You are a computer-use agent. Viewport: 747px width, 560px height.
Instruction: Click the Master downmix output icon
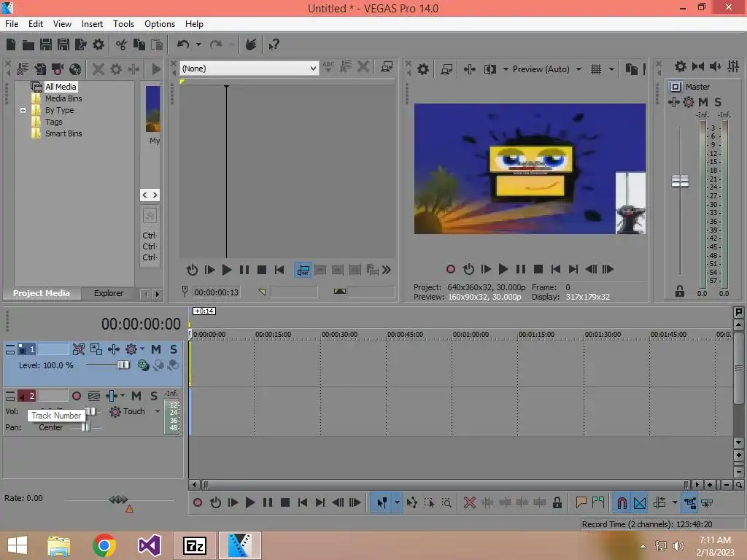pos(698,66)
